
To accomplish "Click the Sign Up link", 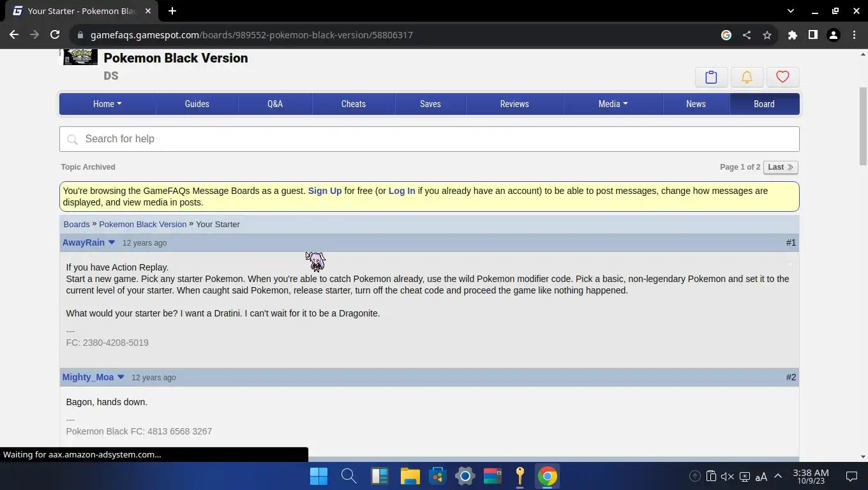I will tap(325, 191).
